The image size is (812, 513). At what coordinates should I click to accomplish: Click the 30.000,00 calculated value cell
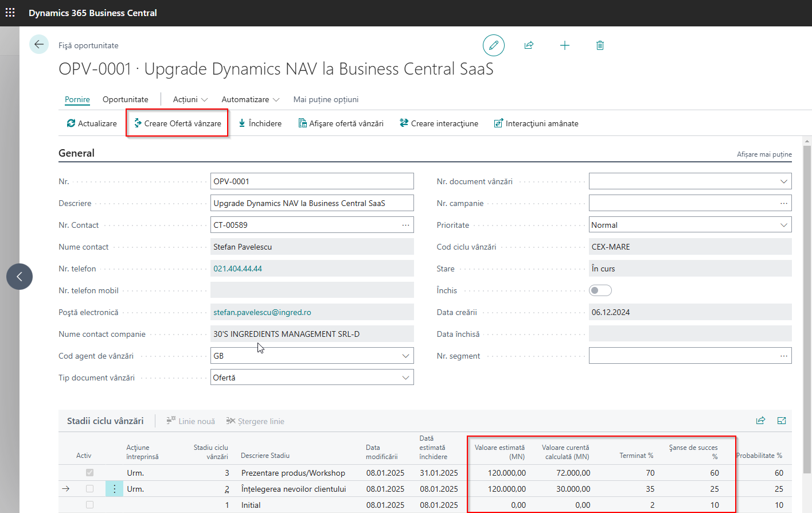point(573,489)
